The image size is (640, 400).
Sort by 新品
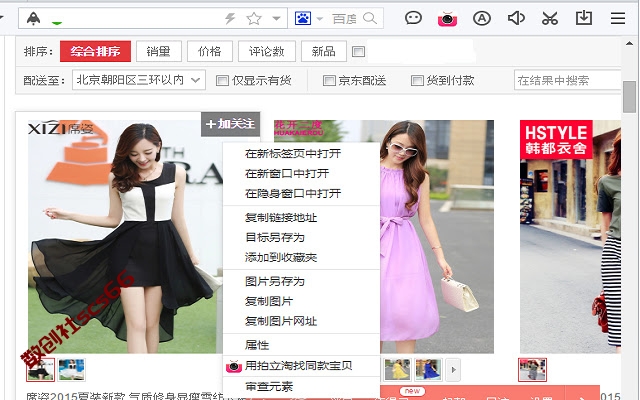pyautogui.click(x=324, y=51)
